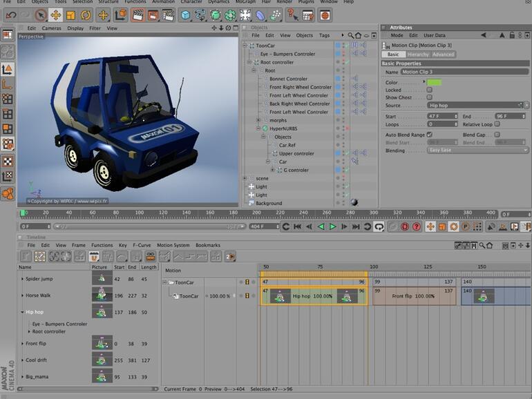Click the lock icon in Attributes panel
532x399 pixels.
[x=511, y=35]
